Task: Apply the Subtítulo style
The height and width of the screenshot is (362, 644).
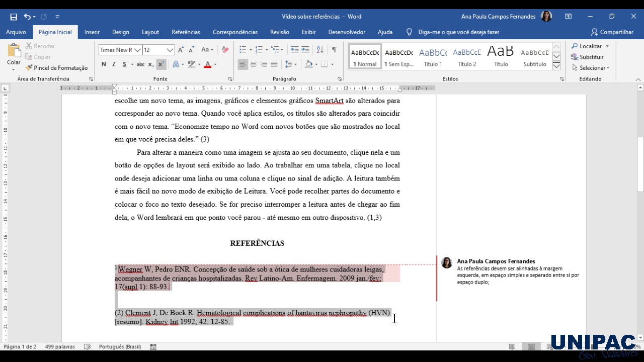Action: (x=535, y=56)
